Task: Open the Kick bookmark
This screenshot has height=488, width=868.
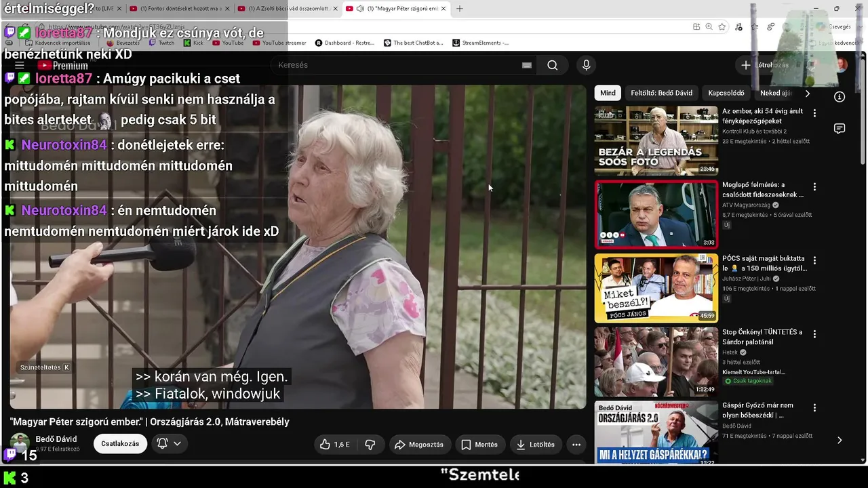Action: pyautogui.click(x=193, y=43)
